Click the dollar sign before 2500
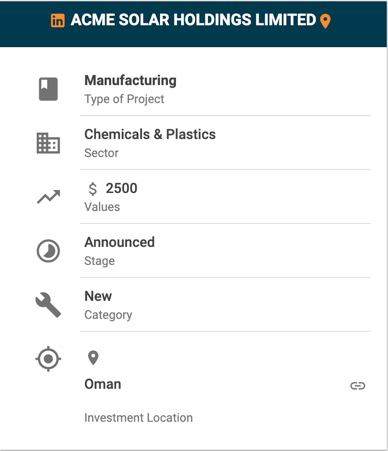 point(93,189)
